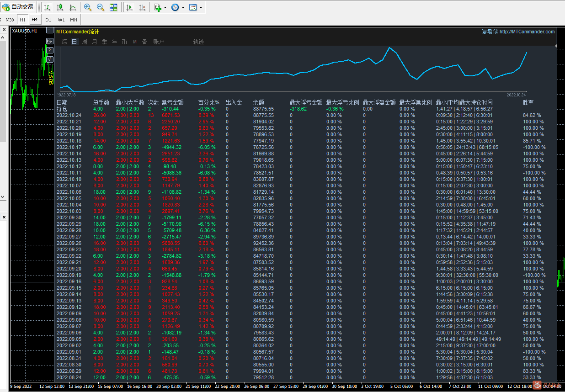Select the 周 weekly statistics tab
The width and height of the screenshot is (565, 392).
(85, 42)
